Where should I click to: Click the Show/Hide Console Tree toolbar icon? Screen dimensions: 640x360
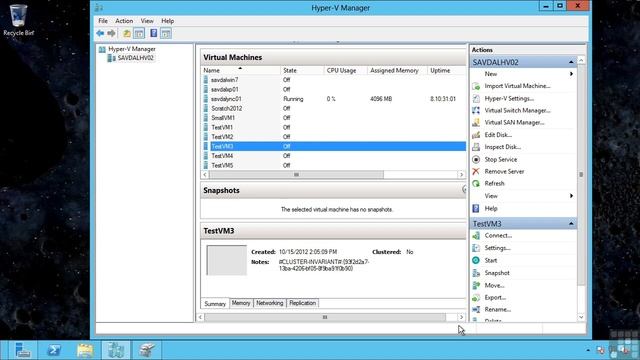tap(139, 33)
